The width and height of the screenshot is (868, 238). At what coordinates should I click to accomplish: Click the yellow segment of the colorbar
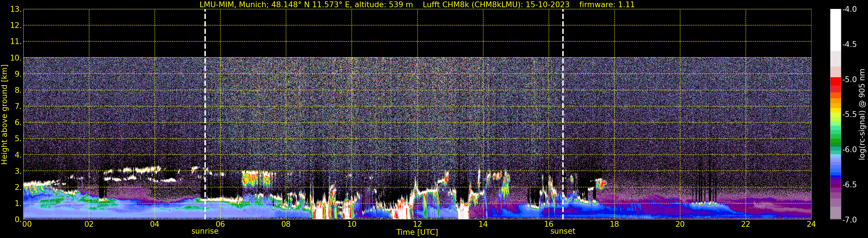(x=835, y=110)
